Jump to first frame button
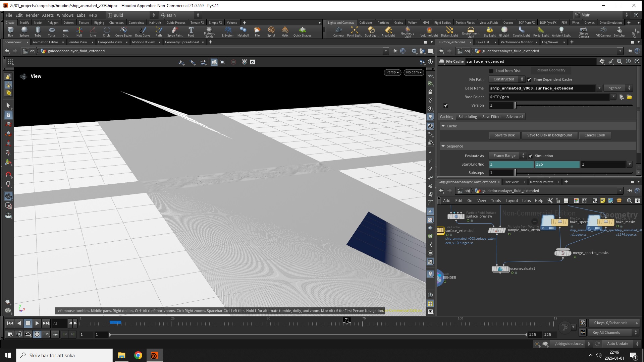This screenshot has height=362, width=644. pos(10,323)
